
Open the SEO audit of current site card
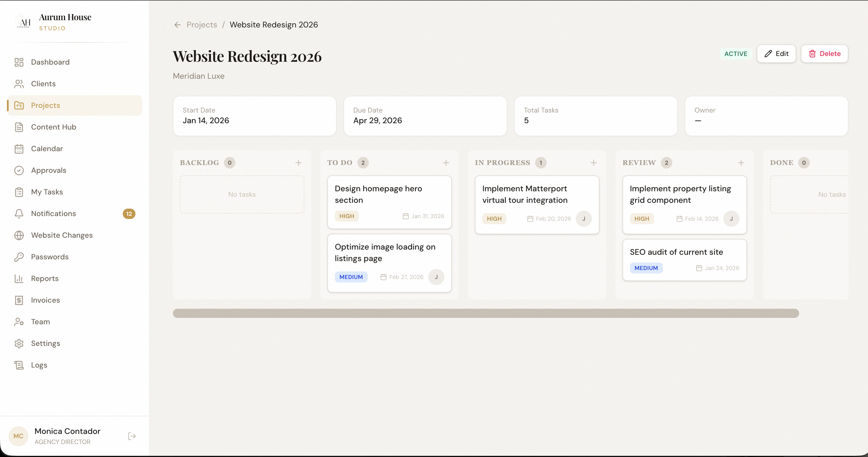tap(684, 260)
